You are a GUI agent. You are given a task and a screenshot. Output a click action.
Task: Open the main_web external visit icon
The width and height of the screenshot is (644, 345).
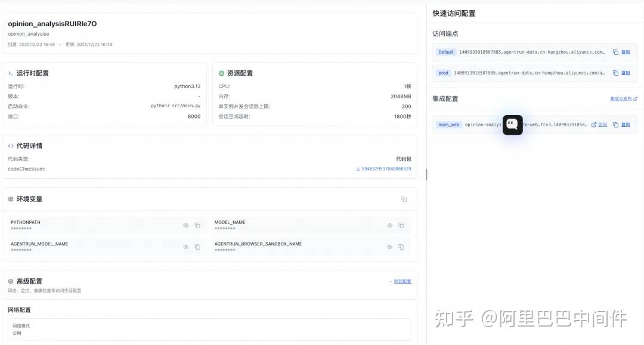point(594,125)
